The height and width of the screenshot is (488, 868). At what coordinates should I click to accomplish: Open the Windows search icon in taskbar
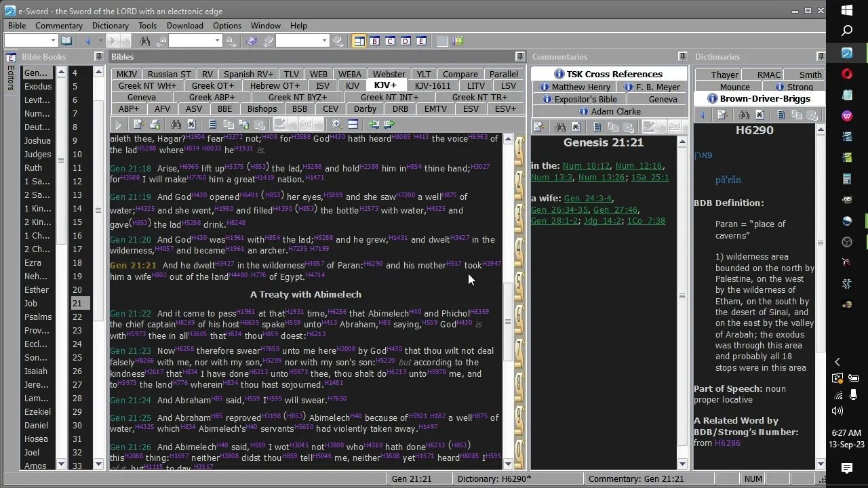[x=847, y=31]
